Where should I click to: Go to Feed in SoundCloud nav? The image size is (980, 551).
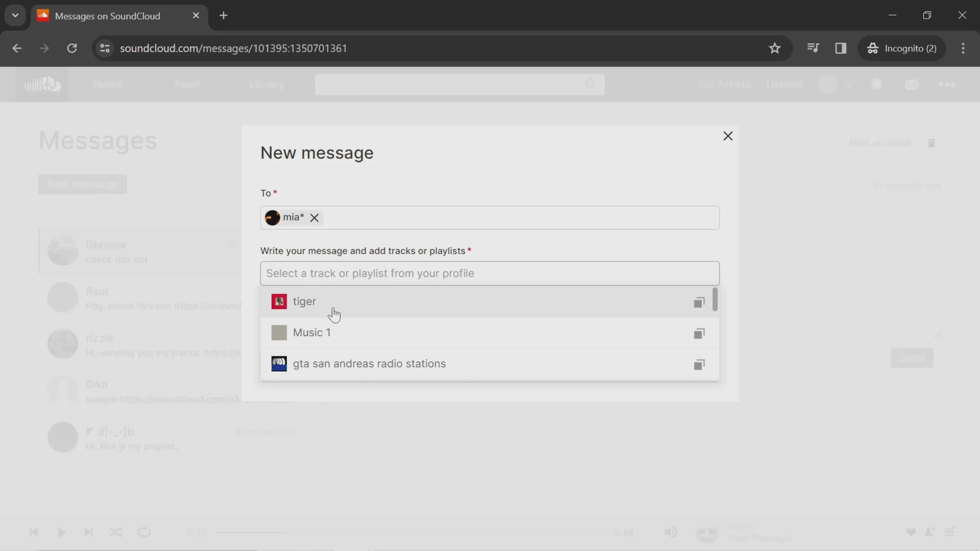click(187, 84)
